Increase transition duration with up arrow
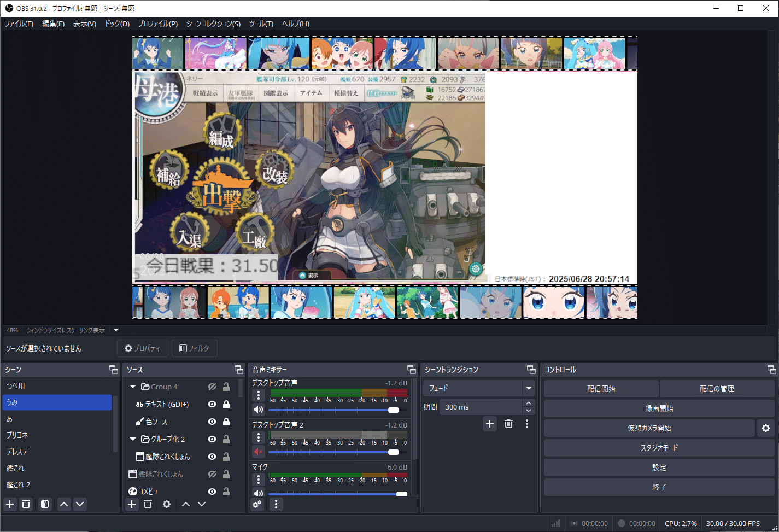779x532 pixels. click(x=529, y=404)
